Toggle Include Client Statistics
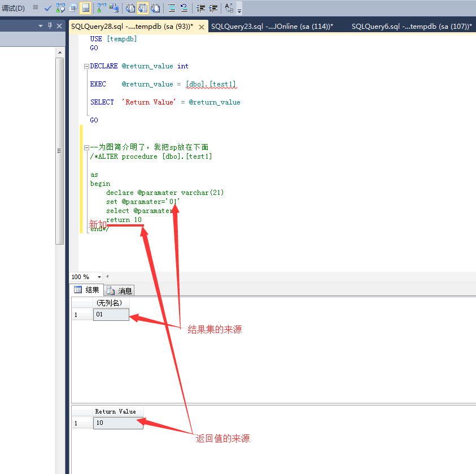Screen dimensions: 476x474 (114, 8)
